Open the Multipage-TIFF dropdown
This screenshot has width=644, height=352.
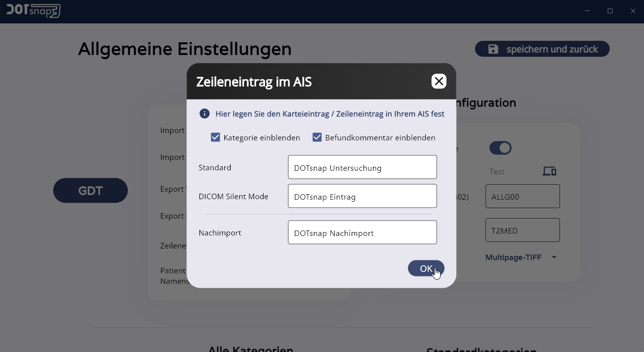pyautogui.click(x=521, y=257)
